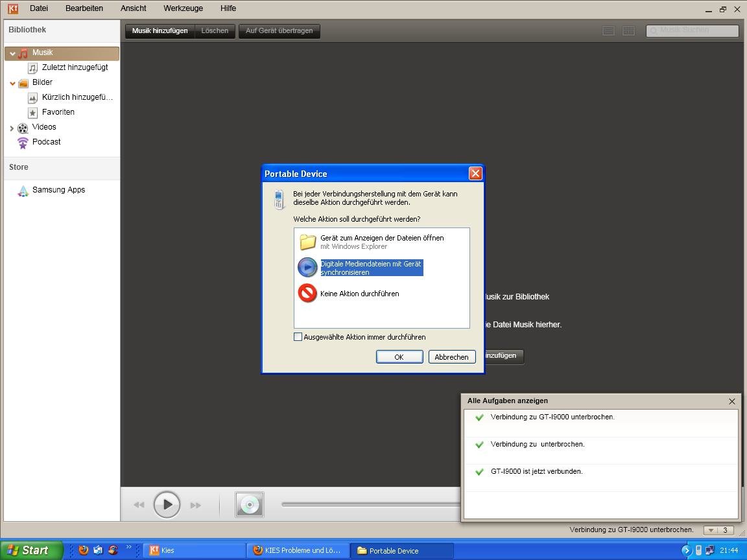Click the Musik hinzufügen toolbar button

(x=160, y=31)
